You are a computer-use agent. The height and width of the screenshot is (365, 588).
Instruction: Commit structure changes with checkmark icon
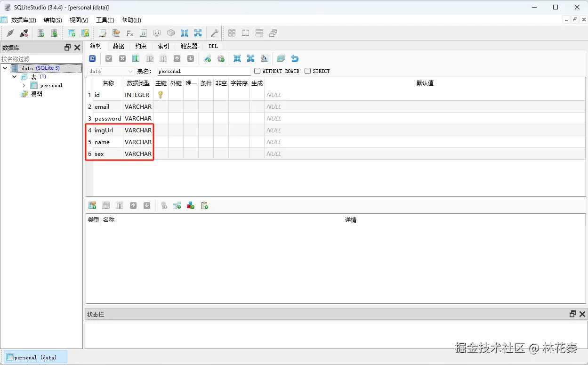coord(109,58)
